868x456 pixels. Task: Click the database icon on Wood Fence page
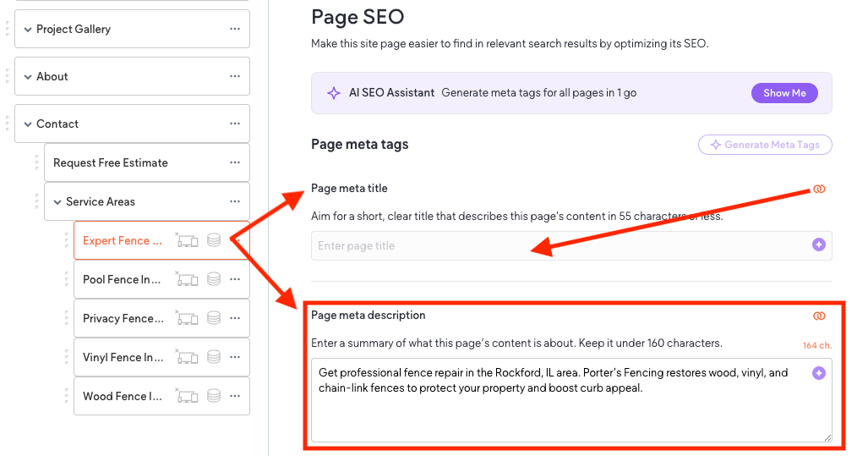[214, 397]
